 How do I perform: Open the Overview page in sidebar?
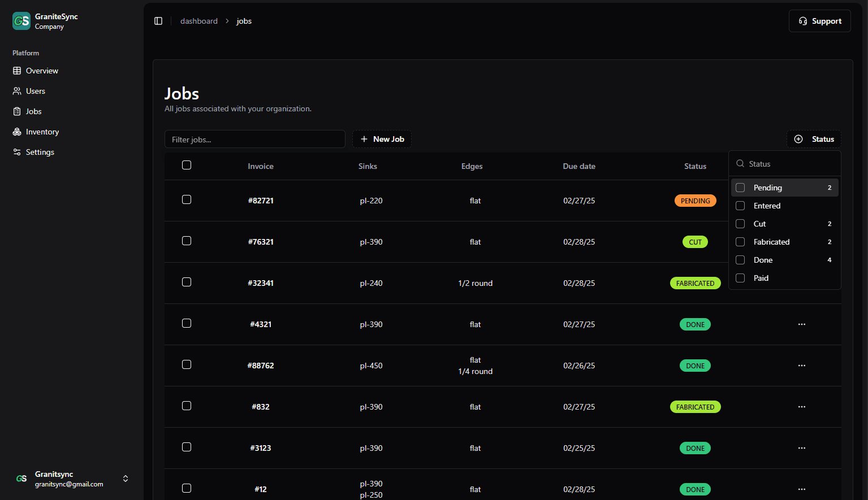click(42, 71)
